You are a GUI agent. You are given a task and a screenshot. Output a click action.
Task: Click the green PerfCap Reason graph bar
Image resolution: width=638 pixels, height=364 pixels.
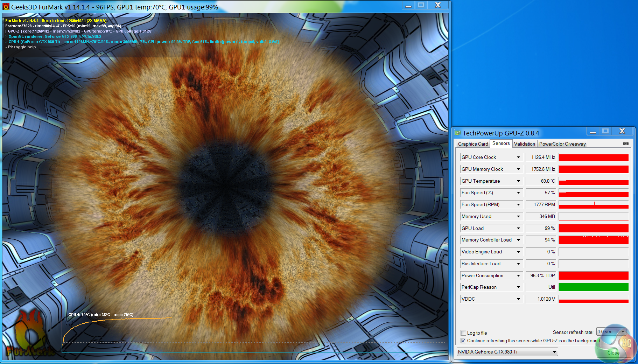[x=593, y=287]
